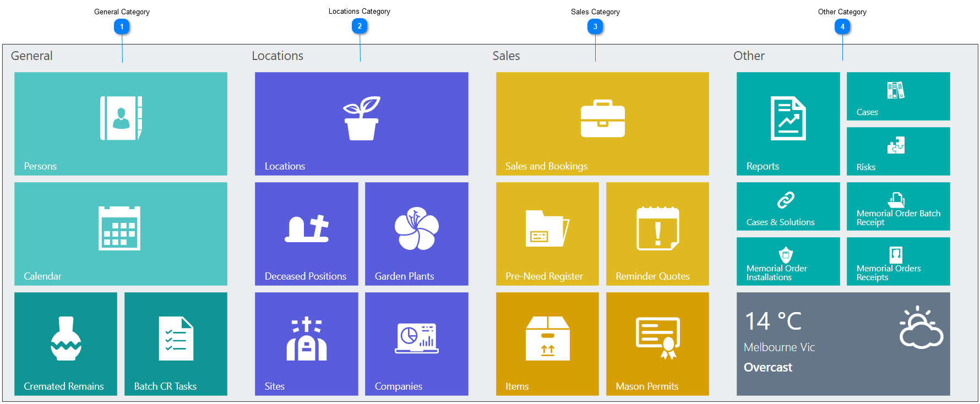The image size is (980, 404).
Task: Open the Cases binders icon
Action: pyautogui.click(x=896, y=90)
